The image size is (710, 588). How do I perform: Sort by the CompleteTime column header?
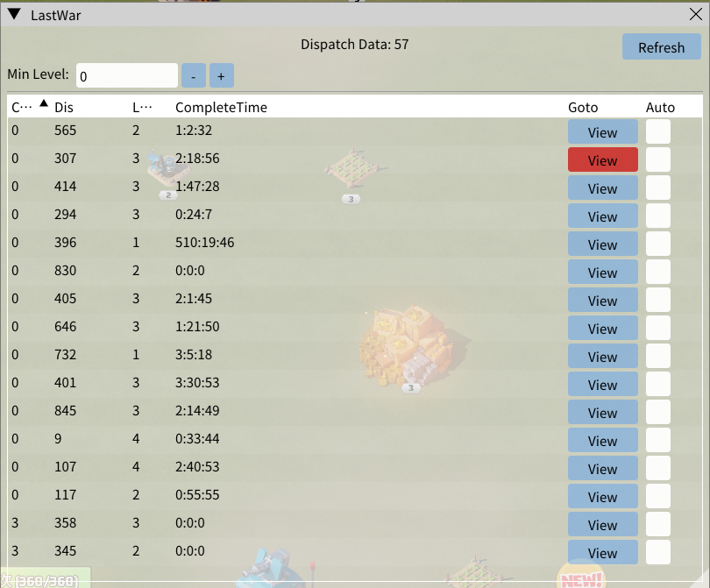click(x=221, y=107)
